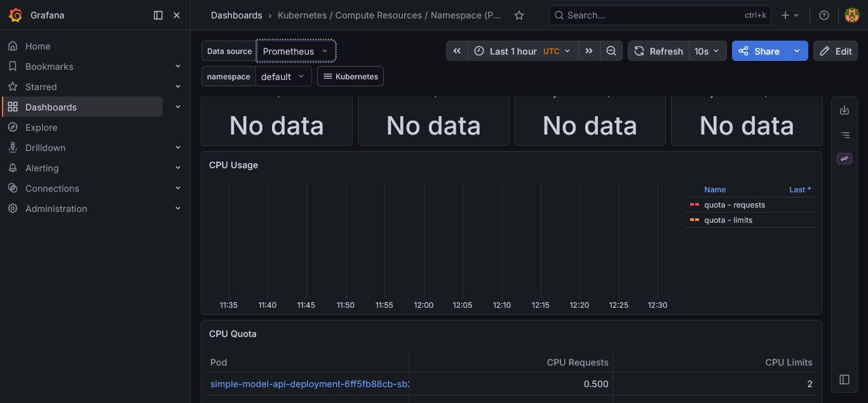
Task: Click the red quota - requests color swatch
Action: pyautogui.click(x=694, y=205)
